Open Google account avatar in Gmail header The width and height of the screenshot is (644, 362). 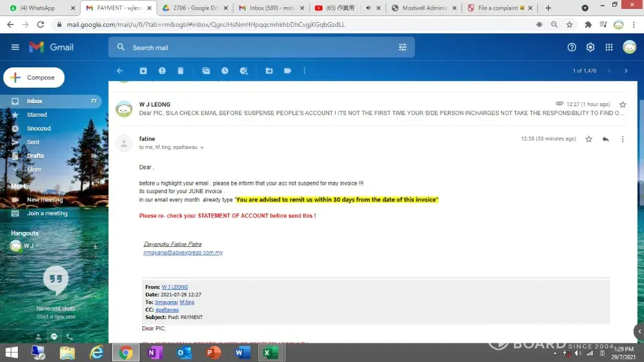click(629, 47)
